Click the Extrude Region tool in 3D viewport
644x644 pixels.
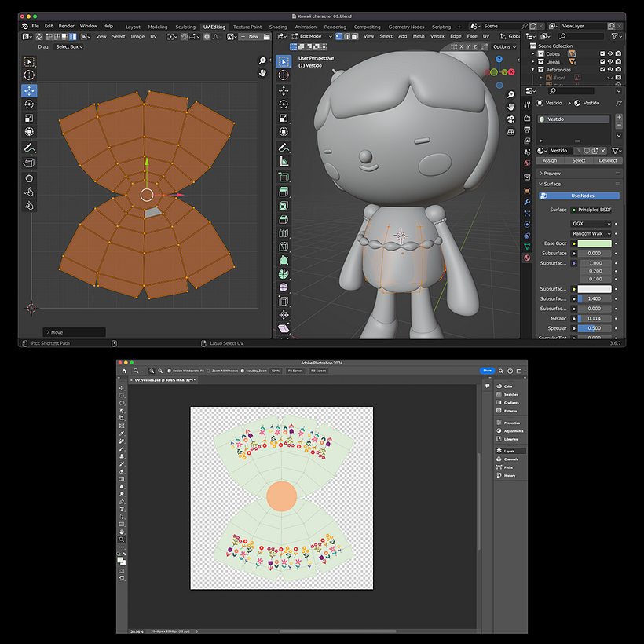tap(284, 190)
